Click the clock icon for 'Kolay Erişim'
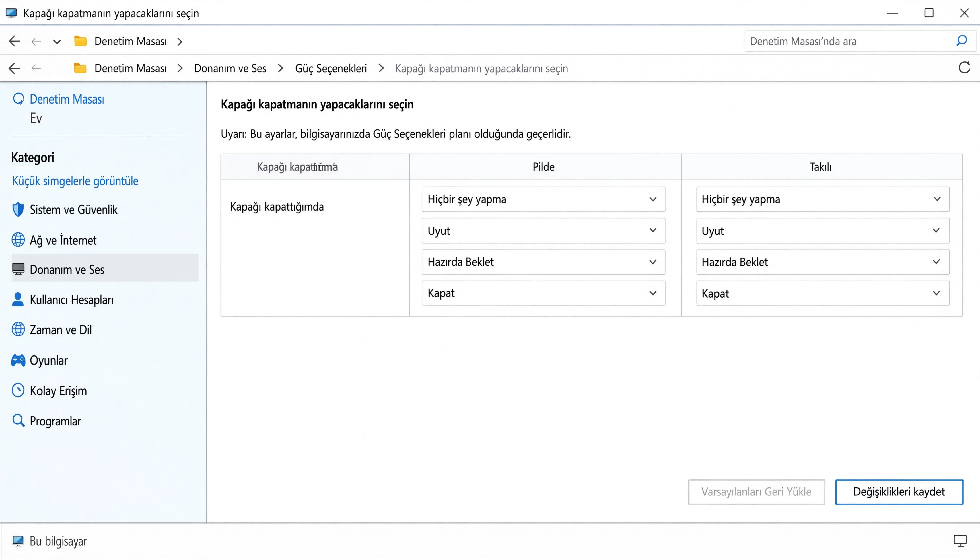The width and height of the screenshot is (980, 560). (18, 390)
